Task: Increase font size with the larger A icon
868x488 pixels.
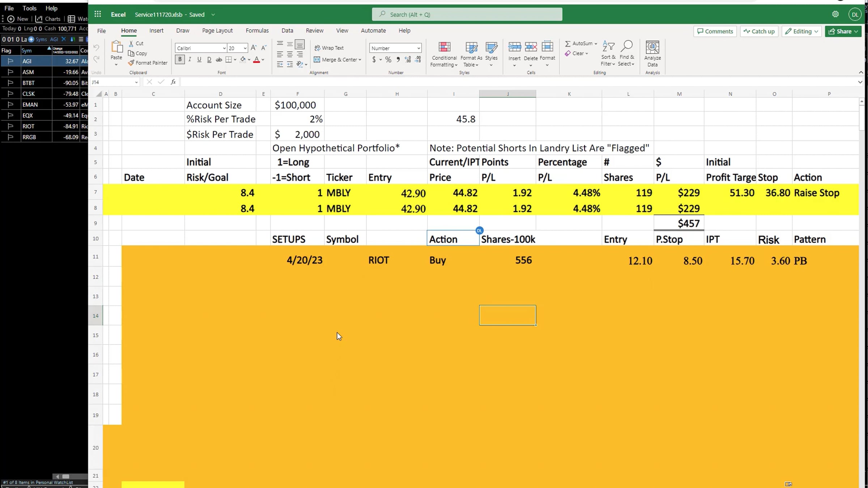Action: 254,48
